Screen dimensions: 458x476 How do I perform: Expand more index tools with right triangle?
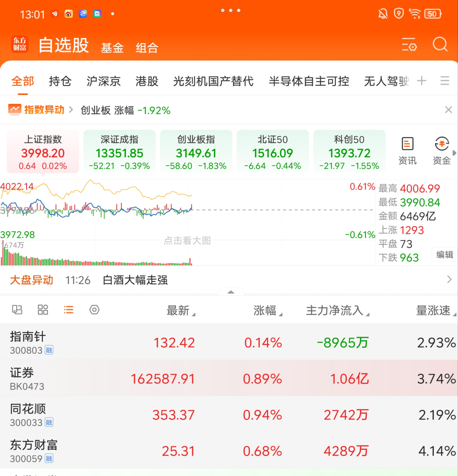(454, 153)
